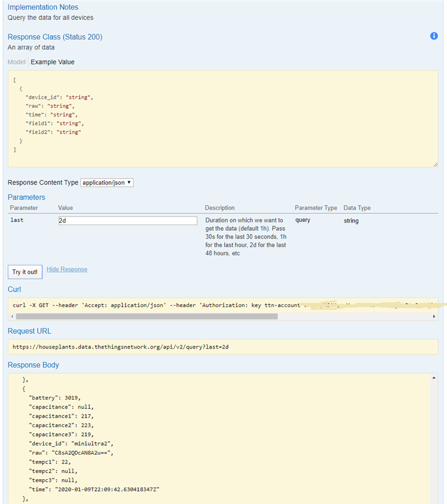Image resolution: width=447 pixels, height=504 pixels.
Task: Click the Hide Response link
Action: [x=67, y=269]
